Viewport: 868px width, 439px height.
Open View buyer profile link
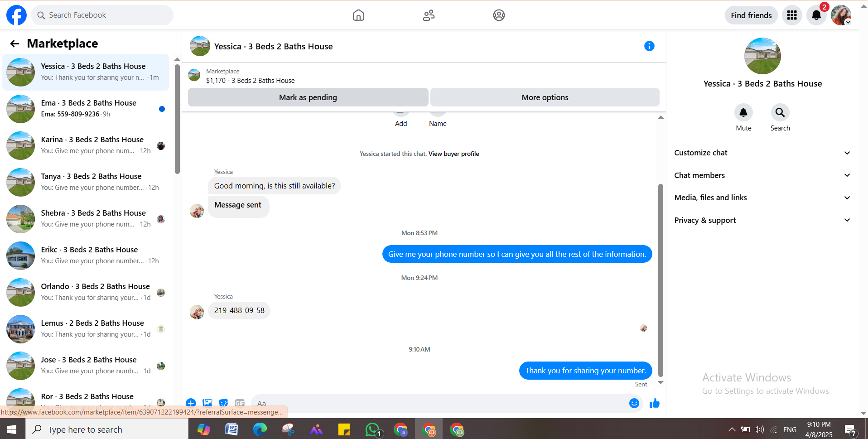coord(453,154)
